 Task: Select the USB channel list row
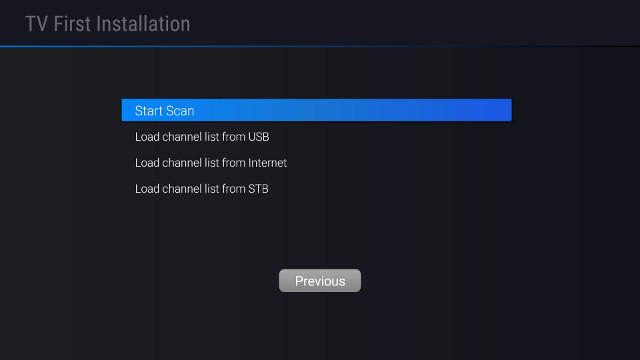(x=316, y=137)
